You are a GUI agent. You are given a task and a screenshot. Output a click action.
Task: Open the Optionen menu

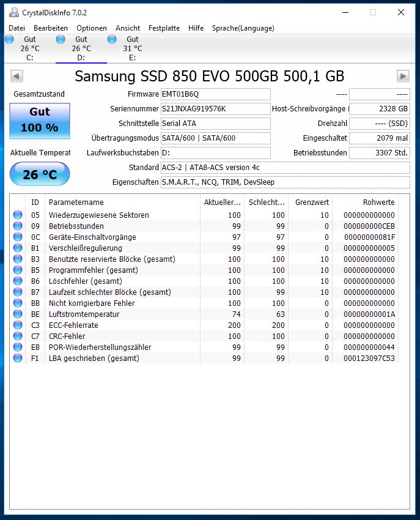[92, 28]
